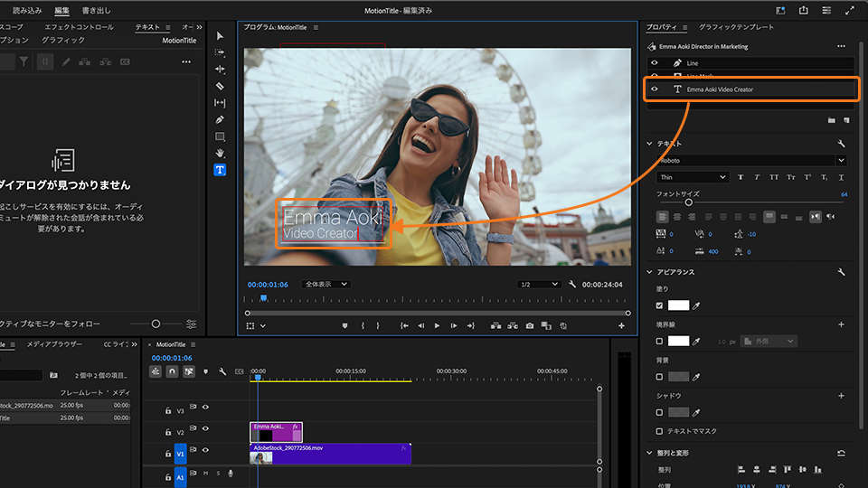Click the Export Frame camera icon
Image resolution: width=868 pixels, height=488 pixels.
530,325
